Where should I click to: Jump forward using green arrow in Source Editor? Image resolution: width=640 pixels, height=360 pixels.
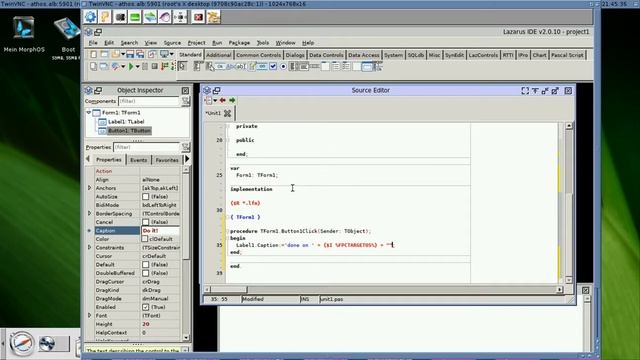tap(232, 100)
